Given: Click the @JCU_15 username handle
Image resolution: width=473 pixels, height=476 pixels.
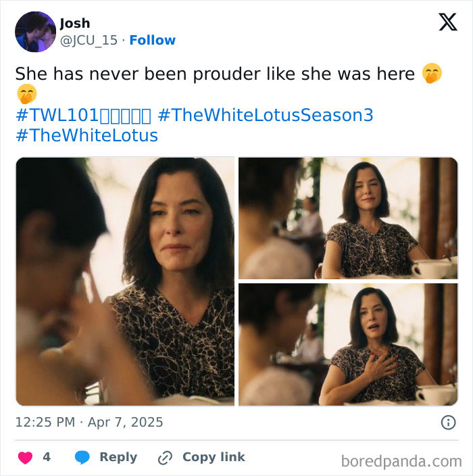Looking at the screenshot, I should (88, 41).
